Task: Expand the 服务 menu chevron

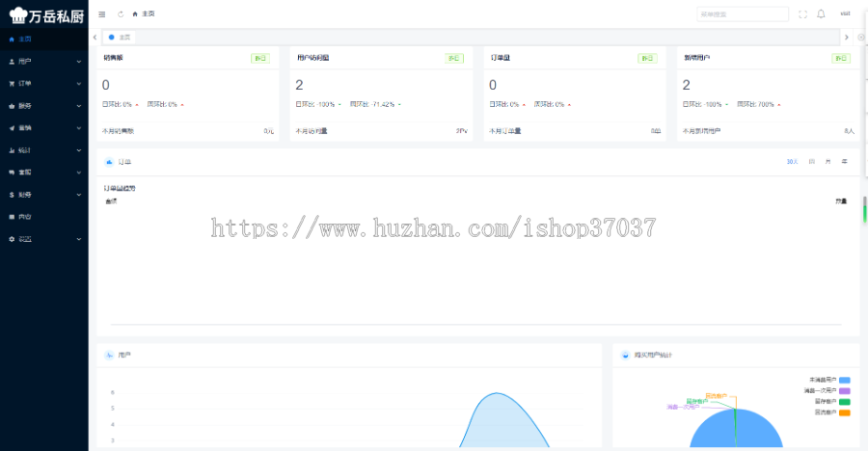Action: click(79, 106)
